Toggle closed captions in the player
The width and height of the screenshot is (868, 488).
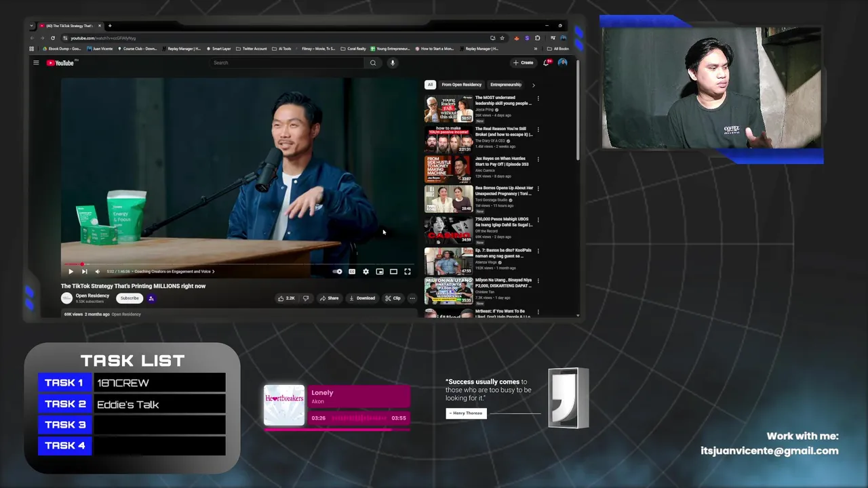pyautogui.click(x=352, y=271)
